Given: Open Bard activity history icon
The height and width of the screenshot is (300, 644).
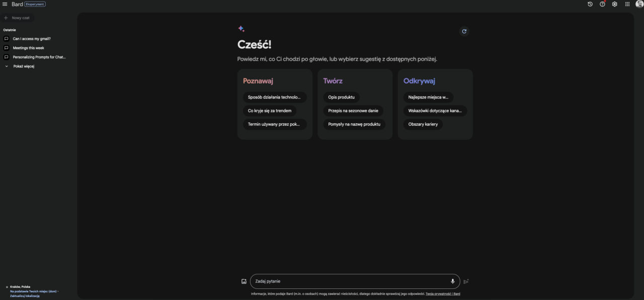Looking at the screenshot, I should tap(590, 4).
